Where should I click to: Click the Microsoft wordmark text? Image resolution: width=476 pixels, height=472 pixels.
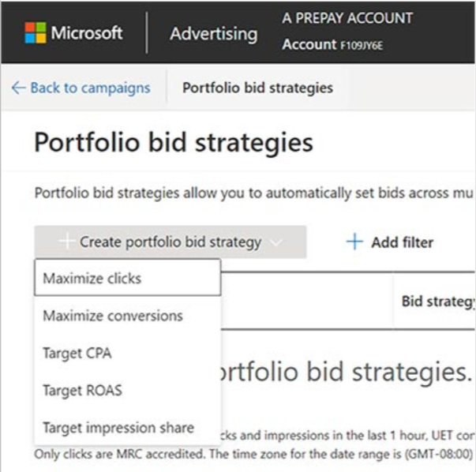tap(87, 33)
